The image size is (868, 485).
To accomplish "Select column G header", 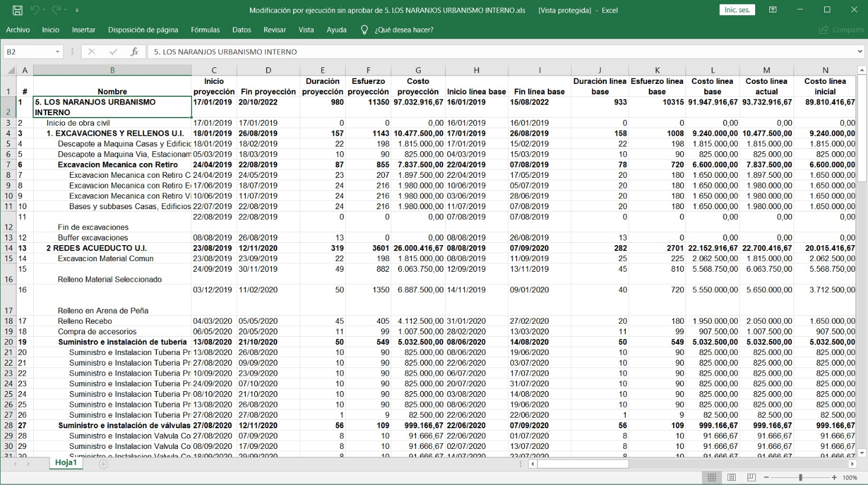I will (x=418, y=70).
